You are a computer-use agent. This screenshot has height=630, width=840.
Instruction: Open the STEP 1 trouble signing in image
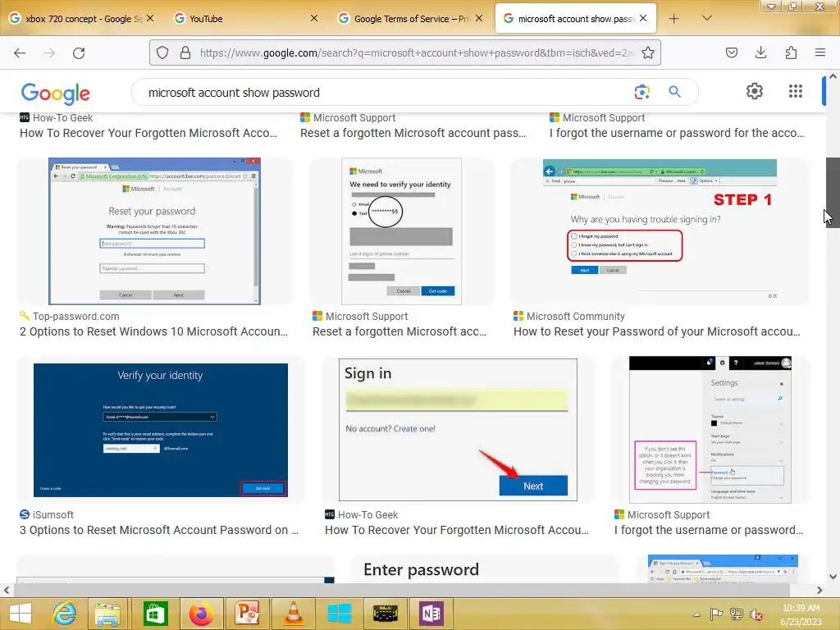(660, 231)
